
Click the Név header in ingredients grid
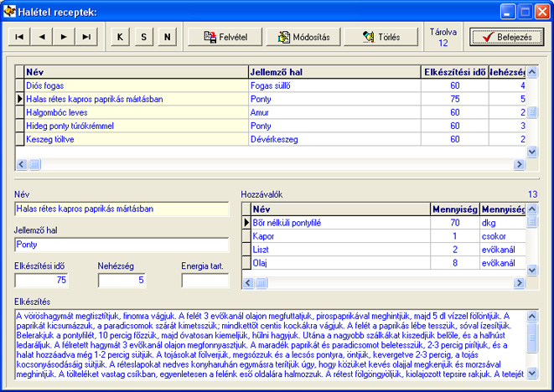coord(340,209)
